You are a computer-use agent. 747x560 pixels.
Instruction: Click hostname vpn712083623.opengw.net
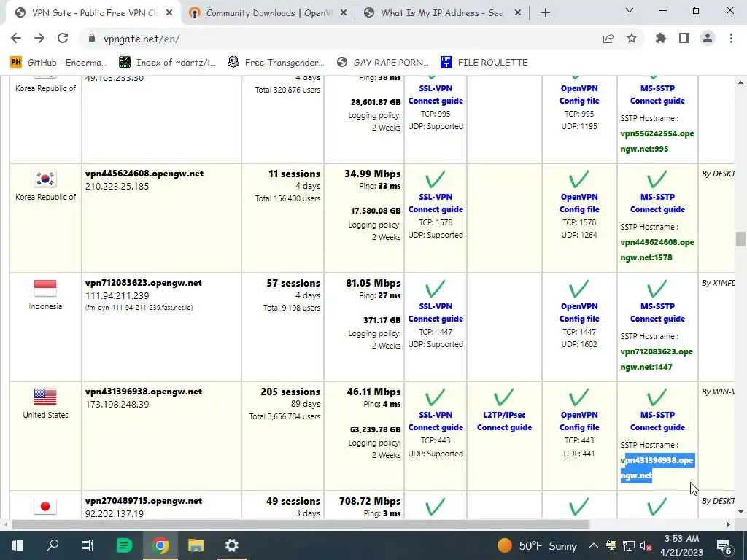click(144, 283)
